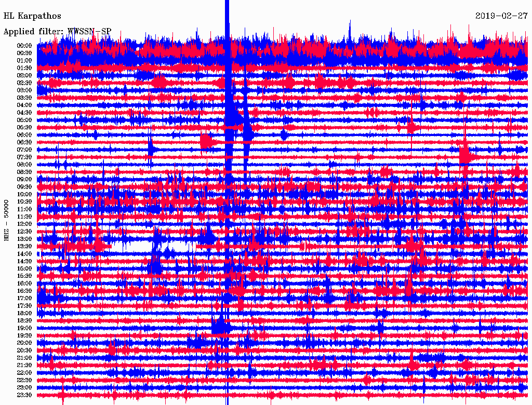Click the station title 'HL Karpathos'

coord(32,16)
